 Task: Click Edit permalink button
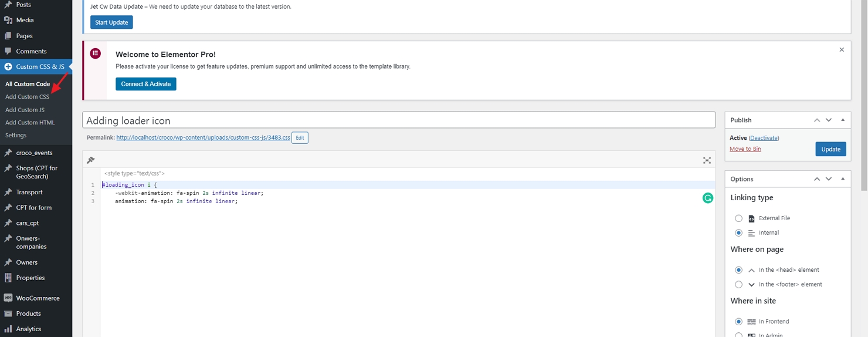pyautogui.click(x=300, y=138)
